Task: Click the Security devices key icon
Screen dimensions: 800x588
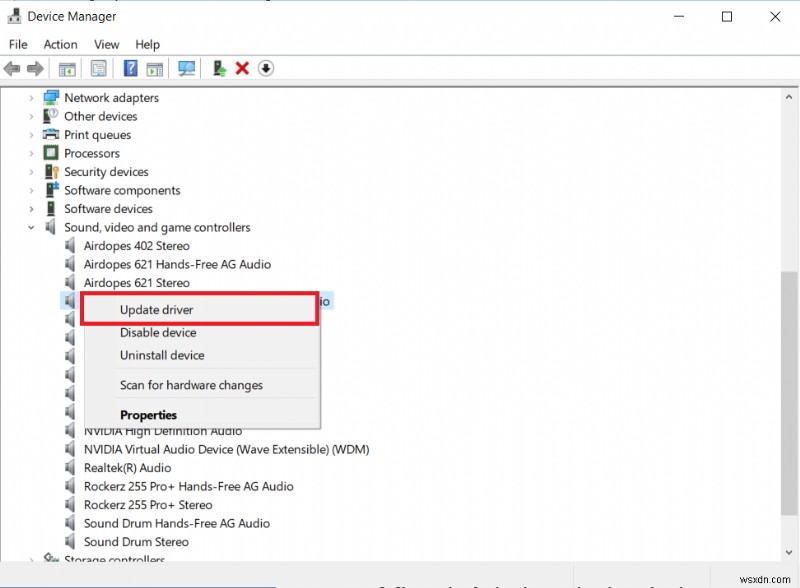Action: coord(52,172)
